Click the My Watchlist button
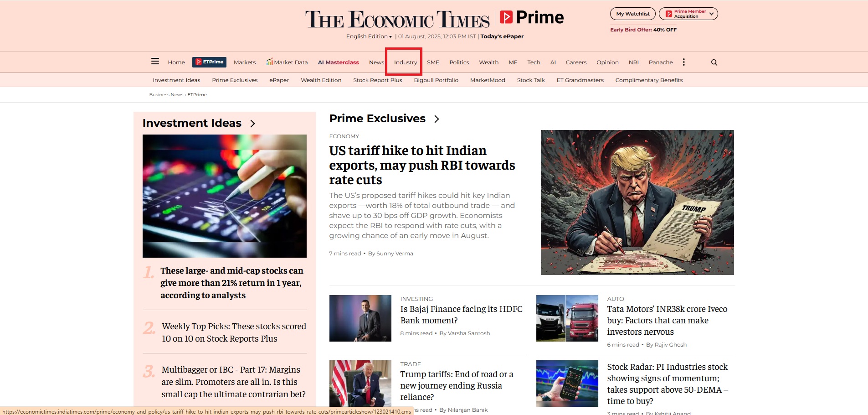This screenshot has height=415, width=868. click(x=632, y=14)
